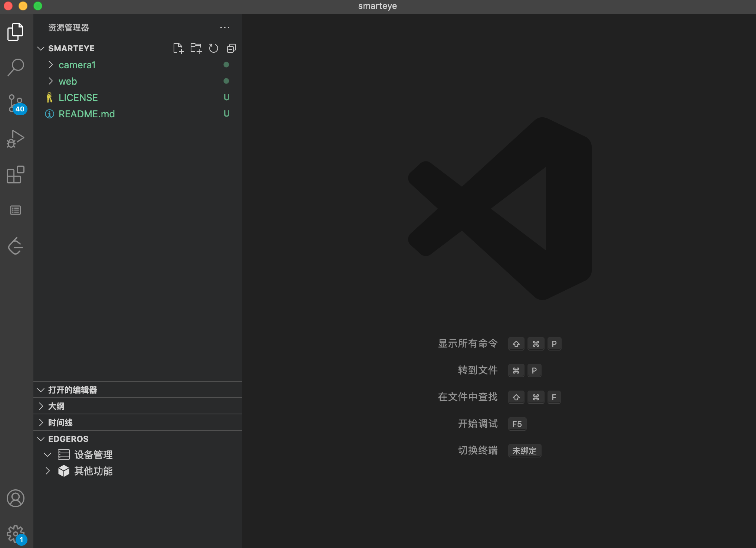Open explorer more actions ellipsis

pos(225,27)
